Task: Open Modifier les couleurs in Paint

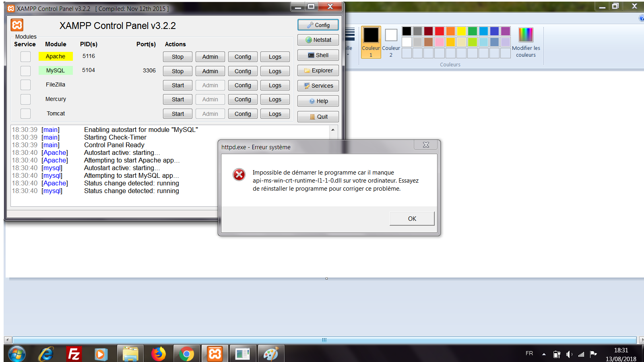Action: [526, 42]
